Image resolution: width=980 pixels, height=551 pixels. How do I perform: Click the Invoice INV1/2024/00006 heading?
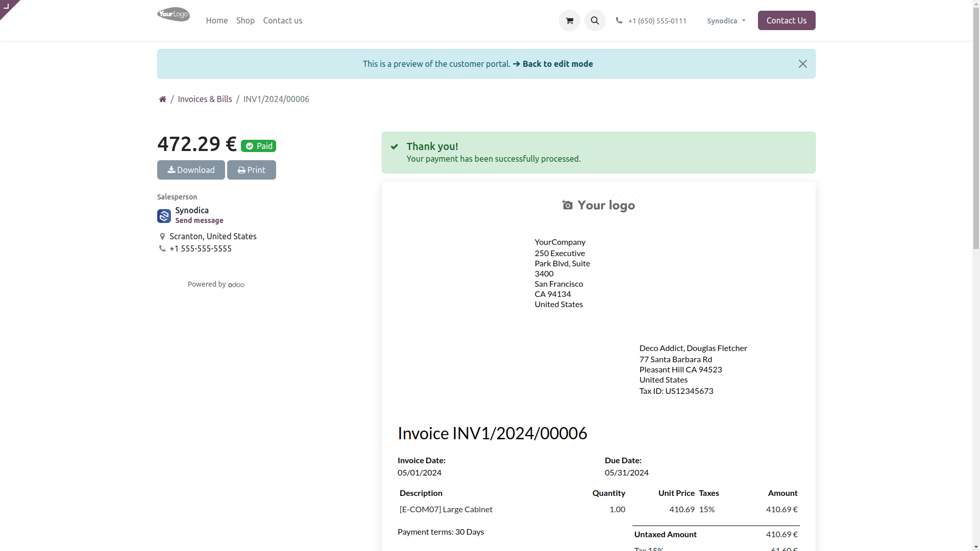(492, 433)
